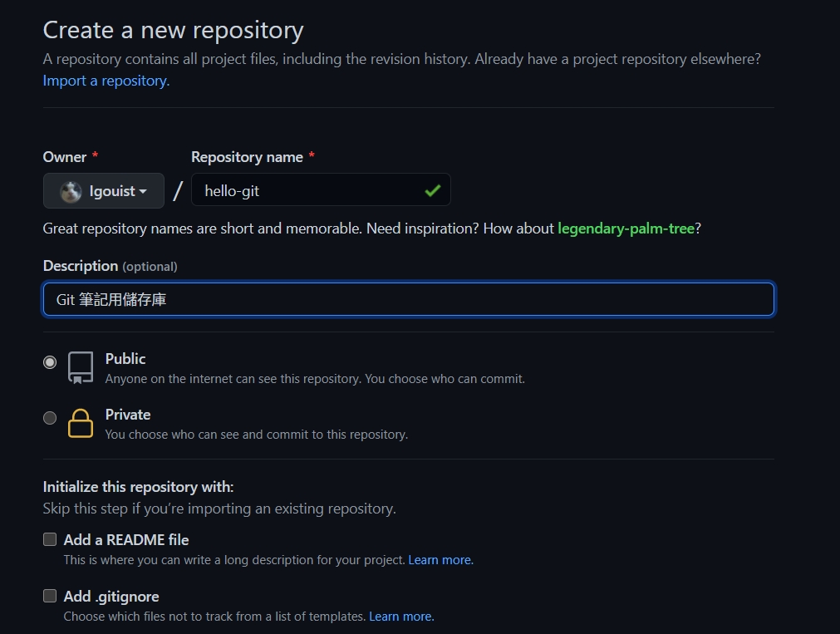Screen dimensions: 840x634
Task: Select the Public visibility radio button
Action: point(50,362)
